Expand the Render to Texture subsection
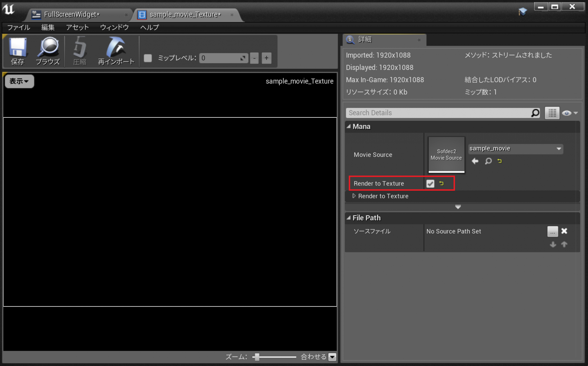The image size is (588, 366). (x=354, y=196)
